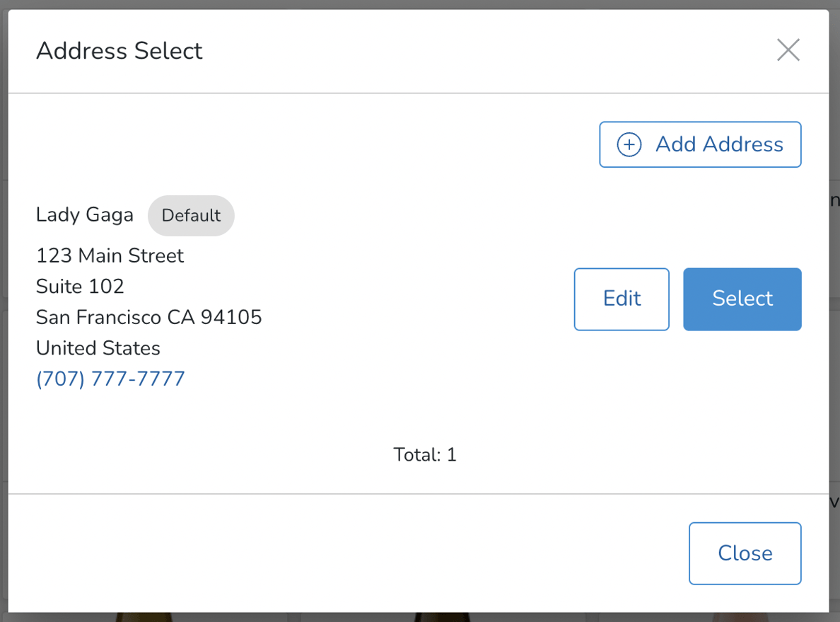Image resolution: width=840 pixels, height=622 pixels.
Task: Edit the 123 Main Street address
Action: click(x=621, y=299)
